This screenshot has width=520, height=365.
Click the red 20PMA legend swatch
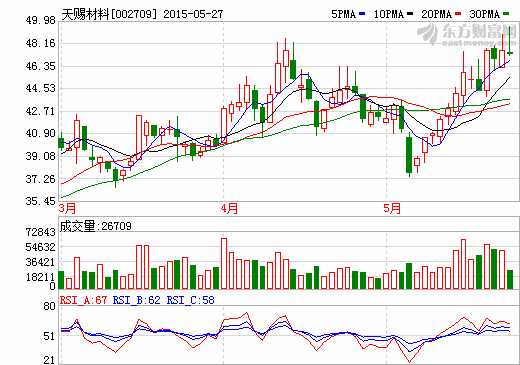point(458,14)
